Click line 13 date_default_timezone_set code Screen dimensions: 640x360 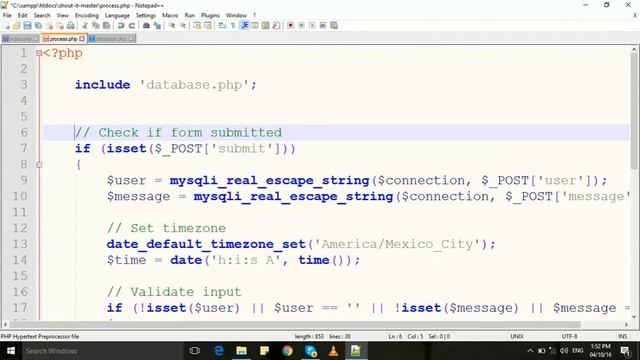coord(301,244)
